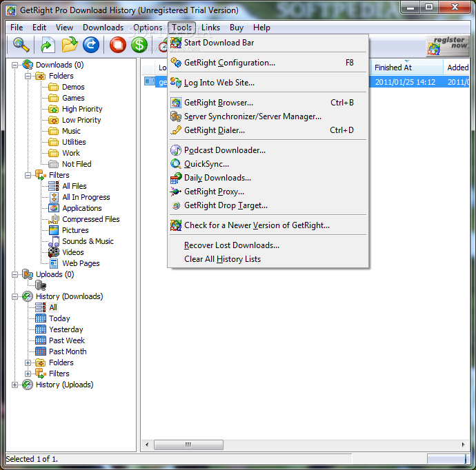Open the View menu
476x470 pixels.
[64, 28]
